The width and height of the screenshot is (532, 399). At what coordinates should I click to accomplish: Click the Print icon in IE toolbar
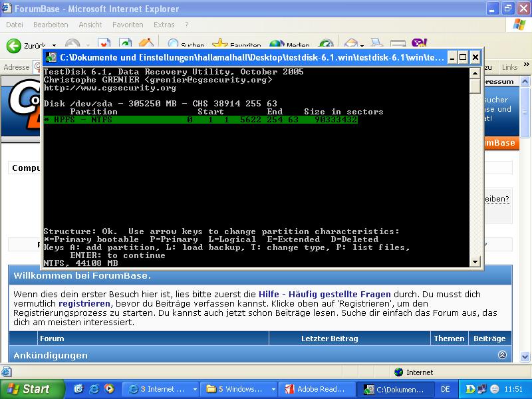click(x=376, y=43)
